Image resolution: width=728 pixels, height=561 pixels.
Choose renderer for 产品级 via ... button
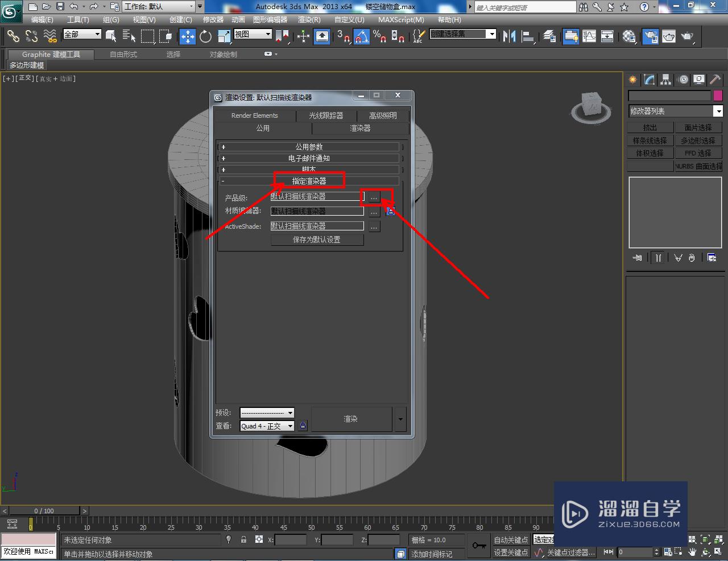pyautogui.click(x=374, y=197)
